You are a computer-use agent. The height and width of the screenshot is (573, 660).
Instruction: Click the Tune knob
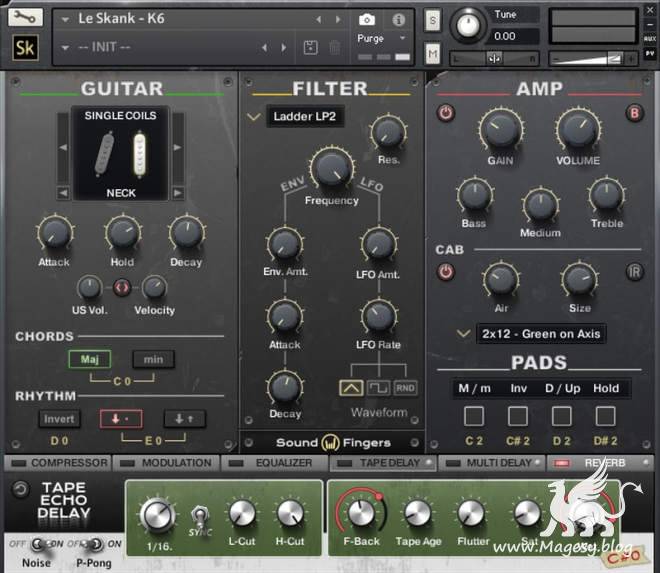(468, 25)
